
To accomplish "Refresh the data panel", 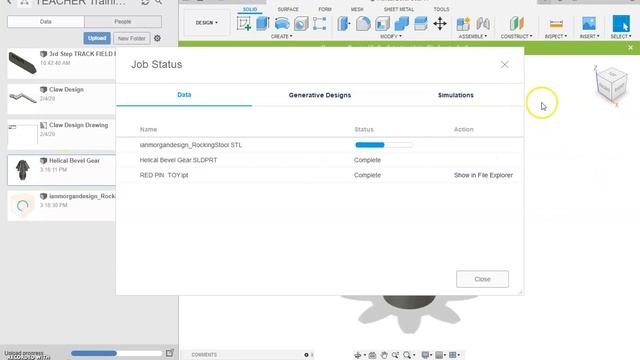I will pyautogui.click(x=145, y=2).
